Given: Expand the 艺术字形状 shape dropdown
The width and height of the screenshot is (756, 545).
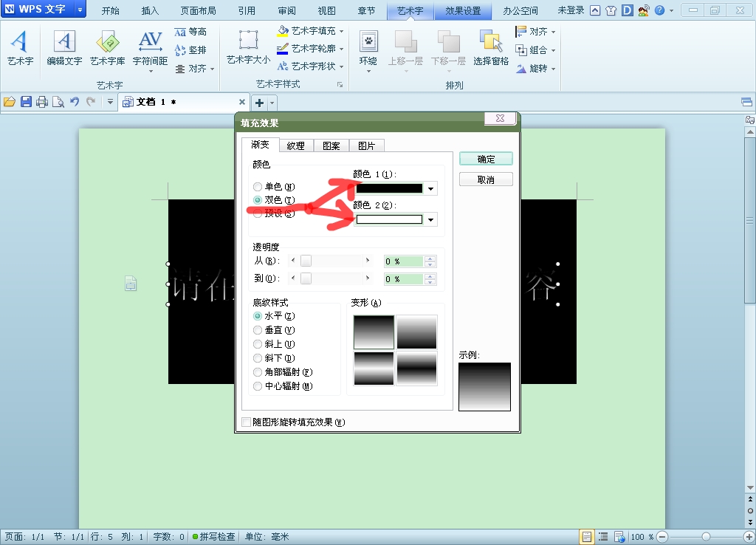Looking at the screenshot, I should 341,66.
